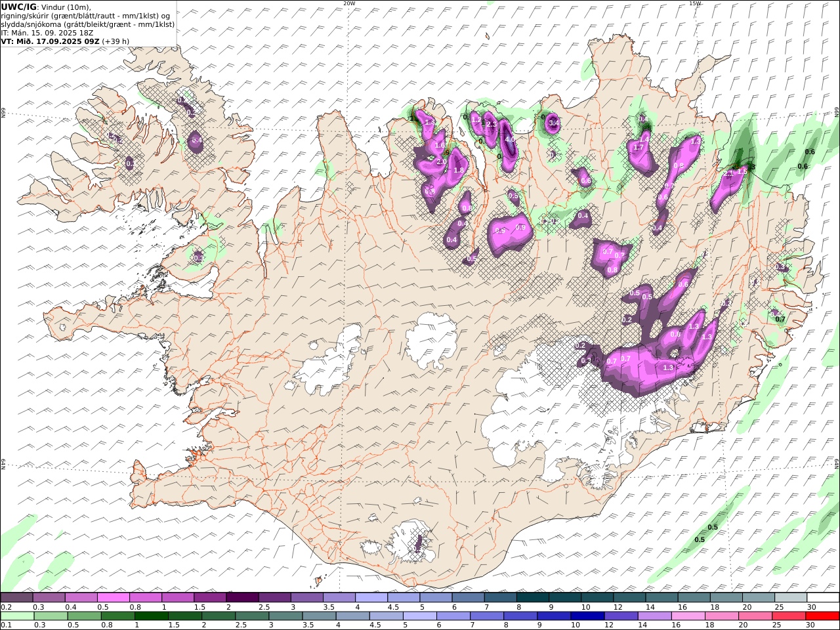Click the '20W' longitude label at top
Viewport: 840px width, 630px height.
pos(349,3)
